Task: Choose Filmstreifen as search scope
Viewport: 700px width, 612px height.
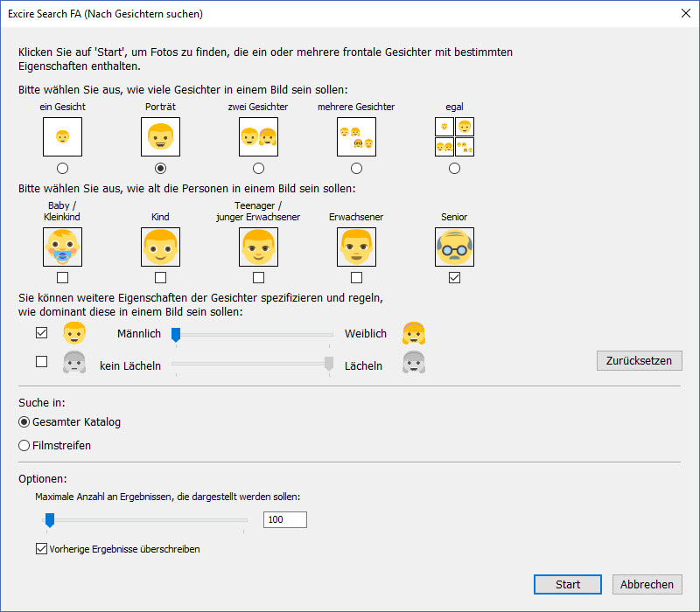Action: coord(24,445)
